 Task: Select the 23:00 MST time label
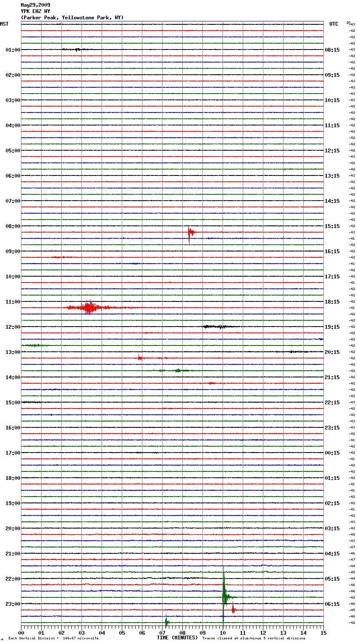[x=13, y=604]
